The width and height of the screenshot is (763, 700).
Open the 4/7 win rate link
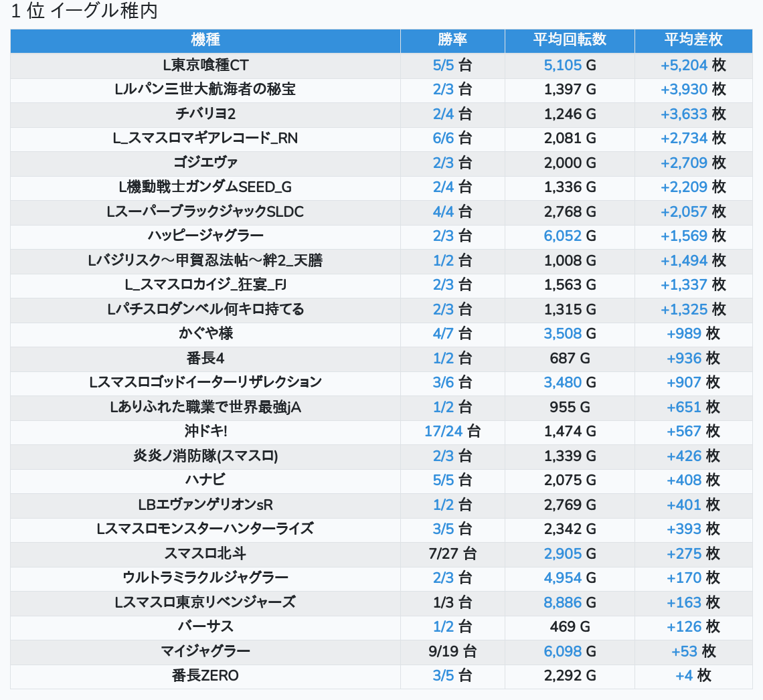443,334
